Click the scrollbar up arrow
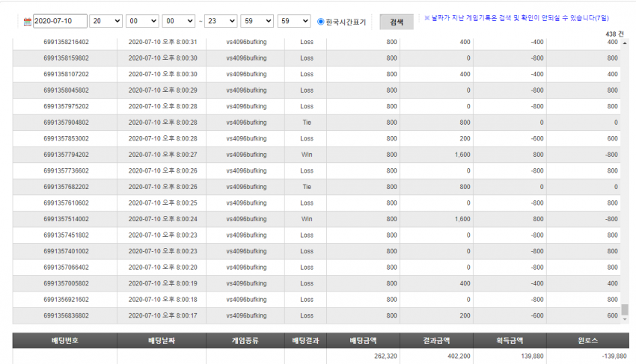Viewport: 636px width, 364px height. 625,43
